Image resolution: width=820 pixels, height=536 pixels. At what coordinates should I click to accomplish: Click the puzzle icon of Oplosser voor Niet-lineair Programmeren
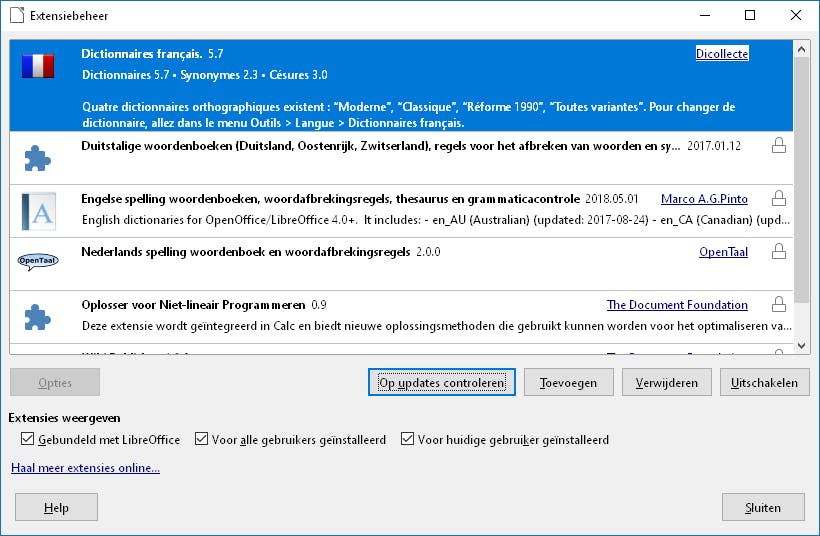(x=38, y=317)
